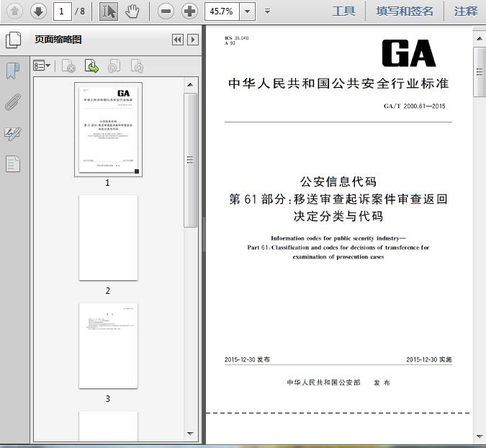Open the thumbnail options menu

42,66
